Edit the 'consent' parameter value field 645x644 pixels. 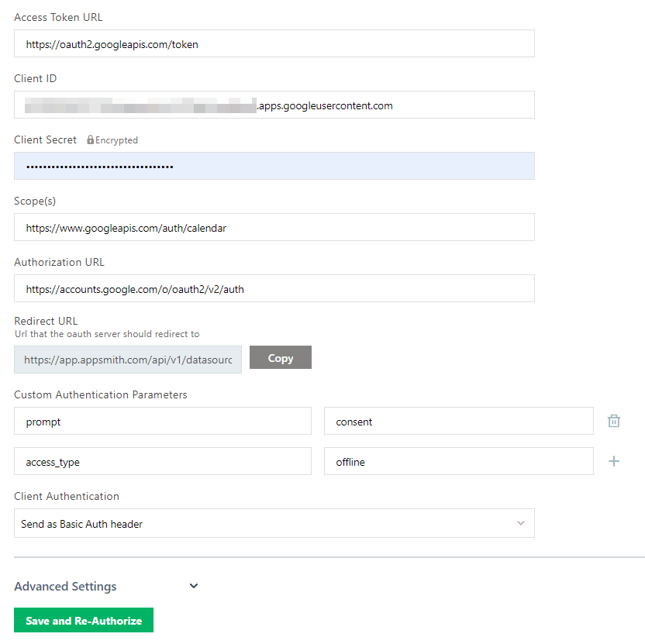458,422
